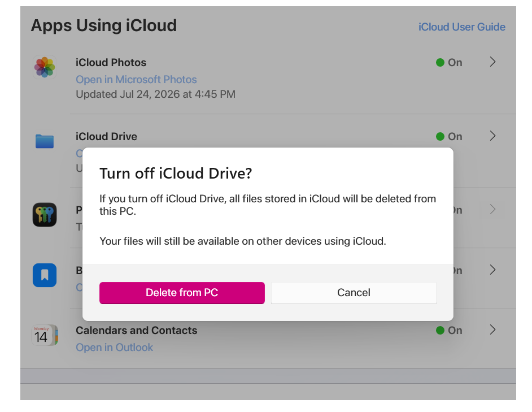This screenshot has height=412, width=532.
Task: Select the iCloud Photos title text
Action: point(111,63)
